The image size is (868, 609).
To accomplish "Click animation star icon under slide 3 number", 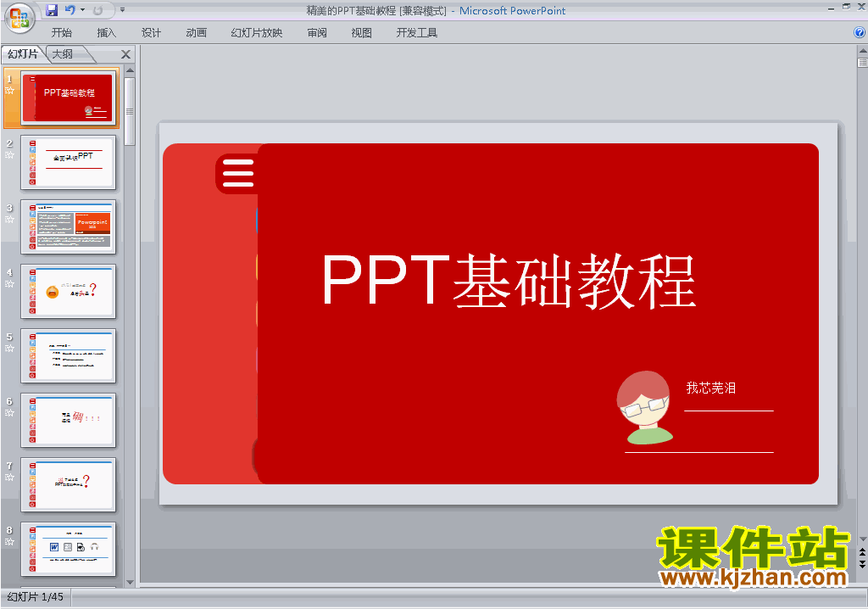I will tap(9, 220).
